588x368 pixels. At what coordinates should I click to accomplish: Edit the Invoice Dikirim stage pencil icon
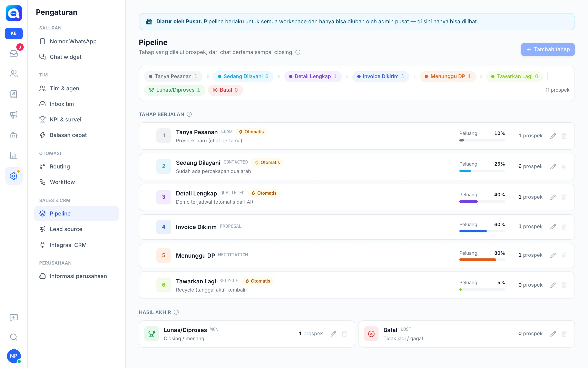[x=553, y=227]
